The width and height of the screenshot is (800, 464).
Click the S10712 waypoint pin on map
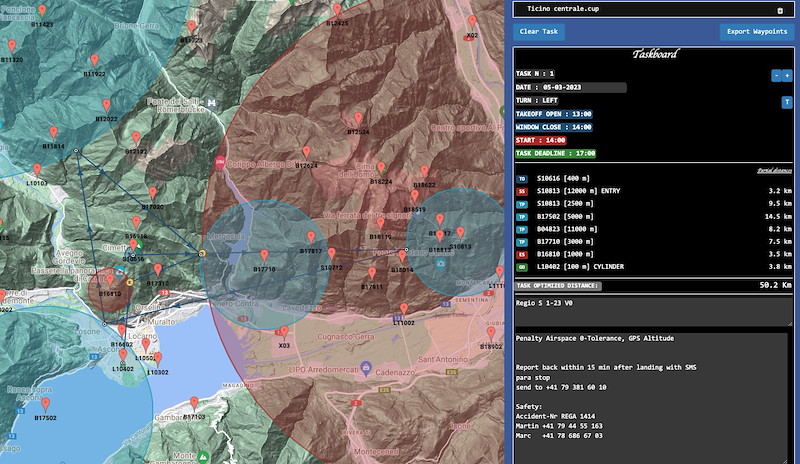[332, 254]
